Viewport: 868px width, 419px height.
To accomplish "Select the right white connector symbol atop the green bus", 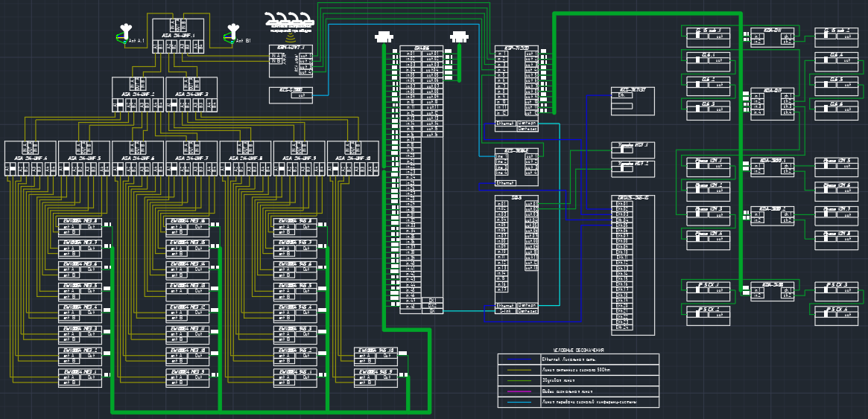I will point(460,36).
